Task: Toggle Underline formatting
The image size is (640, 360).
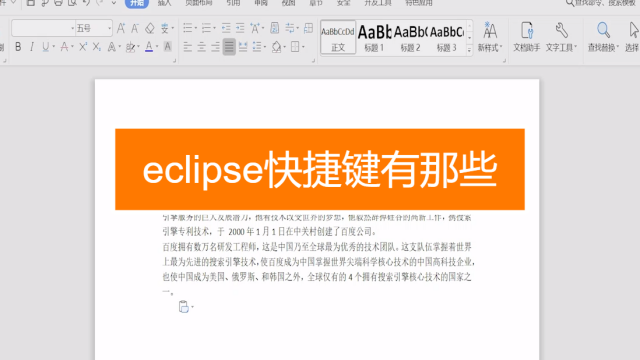Action: (45, 47)
